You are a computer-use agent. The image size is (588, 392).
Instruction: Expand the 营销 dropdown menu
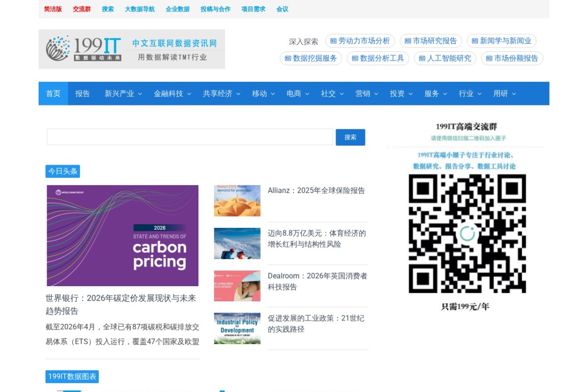367,94
